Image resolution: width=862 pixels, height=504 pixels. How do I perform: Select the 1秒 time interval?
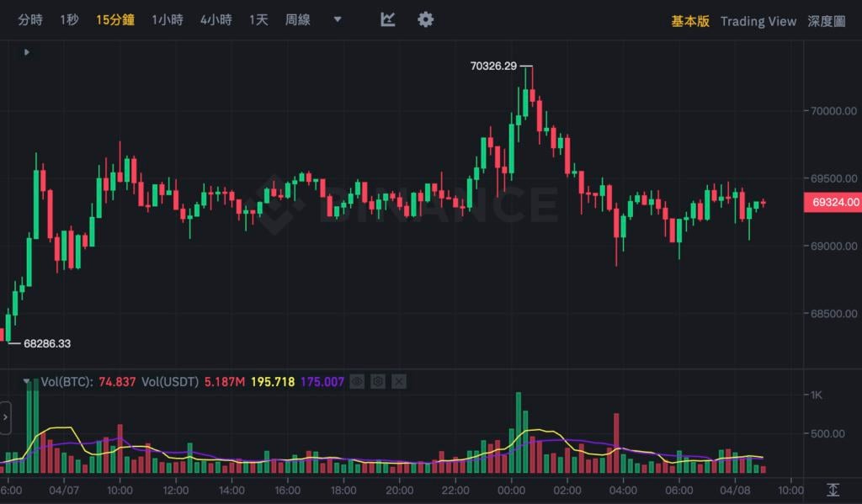(69, 20)
